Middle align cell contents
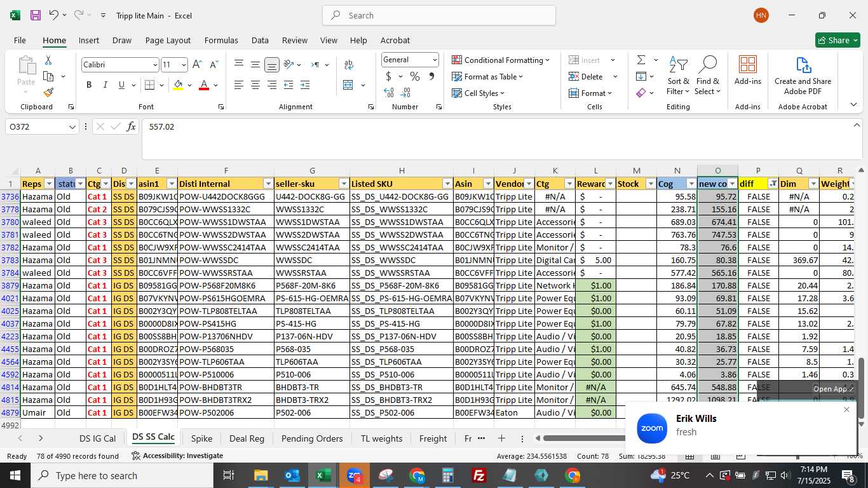Viewport: 868px width, 488px height. coord(255,65)
